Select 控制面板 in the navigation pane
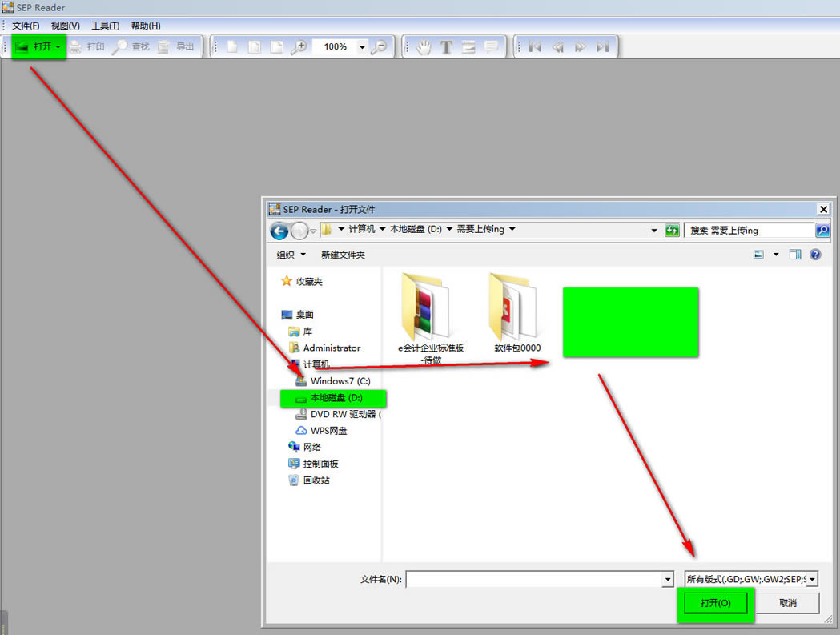The width and height of the screenshot is (840, 635). (x=313, y=464)
